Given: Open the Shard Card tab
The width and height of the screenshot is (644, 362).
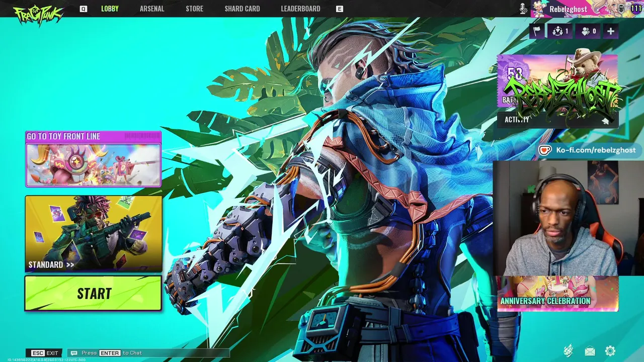Looking at the screenshot, I should (242, 9).
